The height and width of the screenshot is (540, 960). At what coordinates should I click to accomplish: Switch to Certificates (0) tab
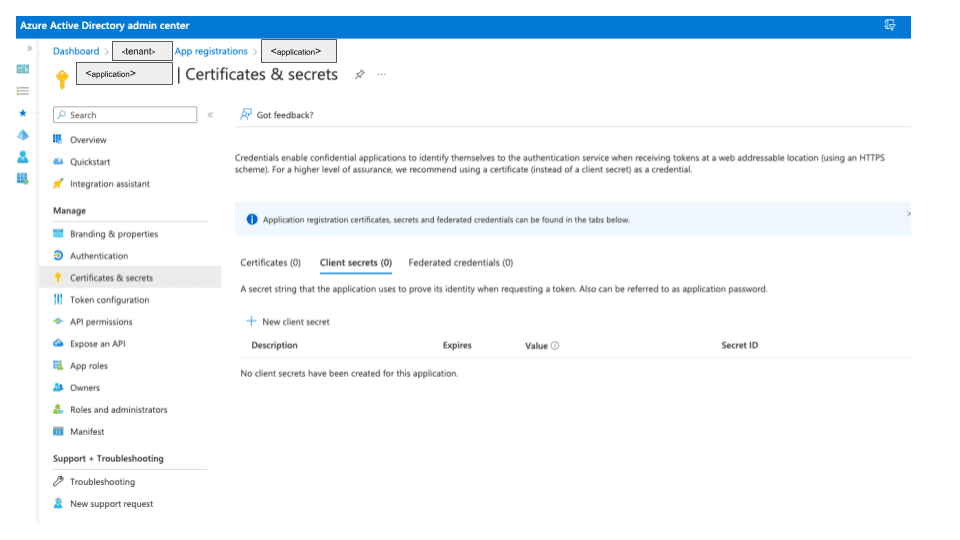click(271, 263)
